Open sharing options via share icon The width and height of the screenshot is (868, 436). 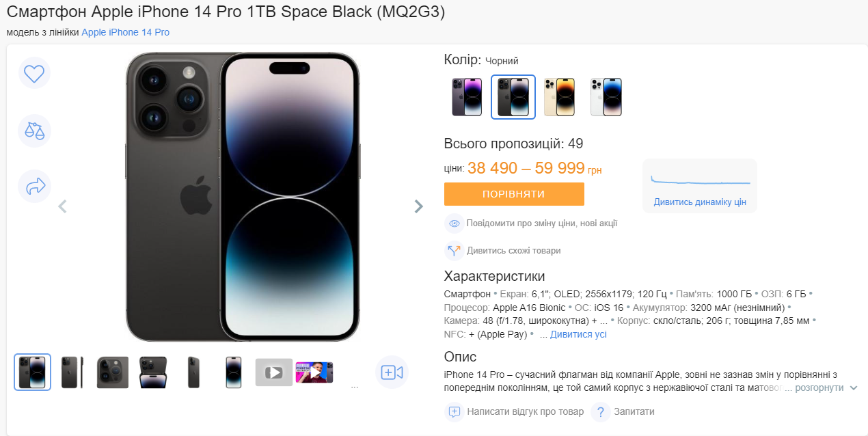[x=34, y=186]
